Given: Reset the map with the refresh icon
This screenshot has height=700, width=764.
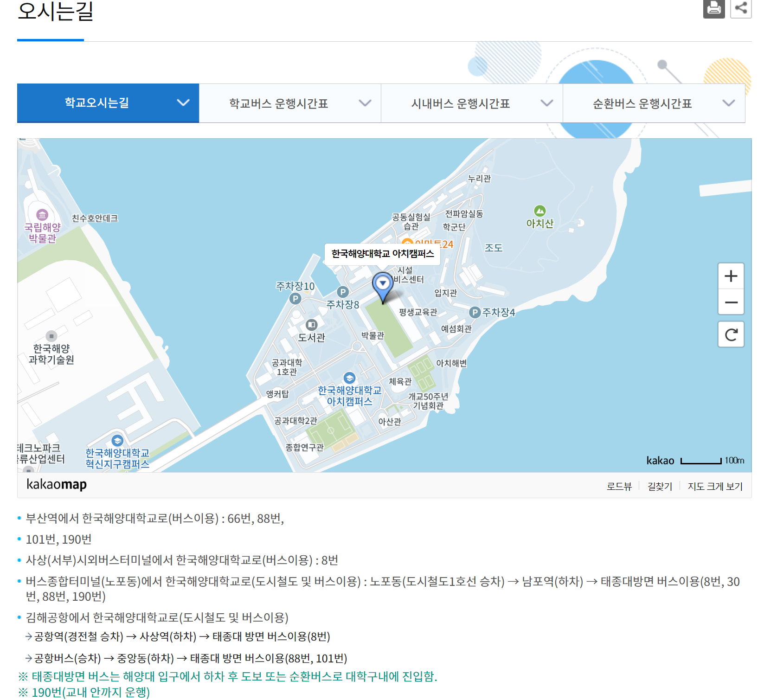Looking at the screenshot, I should (731, 334).
